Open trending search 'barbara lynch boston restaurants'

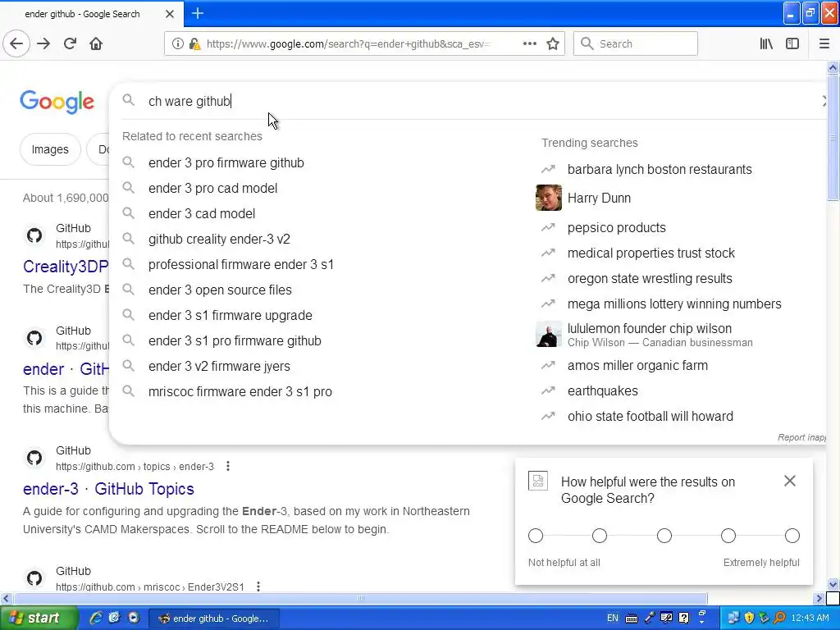pos(660,169)
